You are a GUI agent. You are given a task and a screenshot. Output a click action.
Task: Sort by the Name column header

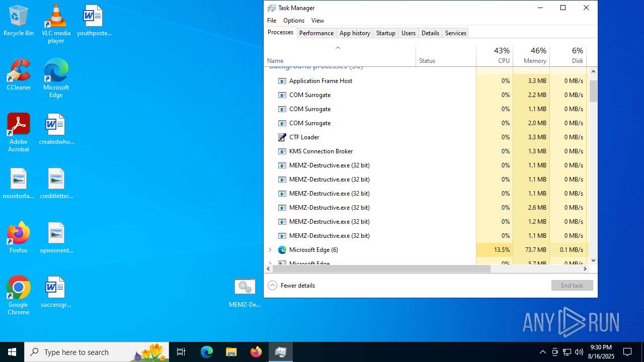tap(340, 55)
